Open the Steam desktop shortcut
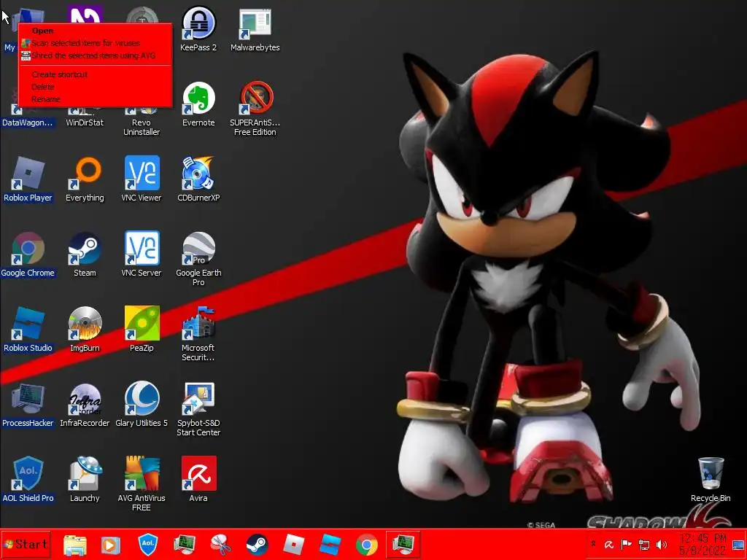Viewport: 747px width, 560px height. (x=85, y=254)
